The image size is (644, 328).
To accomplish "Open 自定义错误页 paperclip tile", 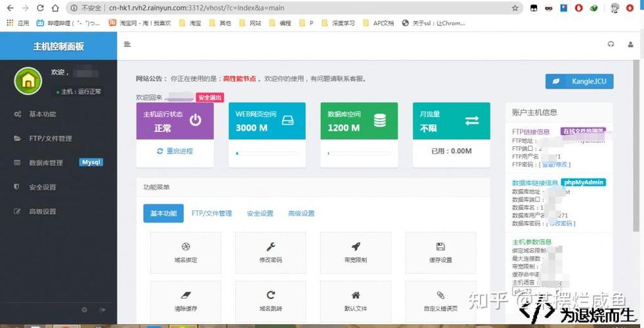I will (x=440, y=301).
